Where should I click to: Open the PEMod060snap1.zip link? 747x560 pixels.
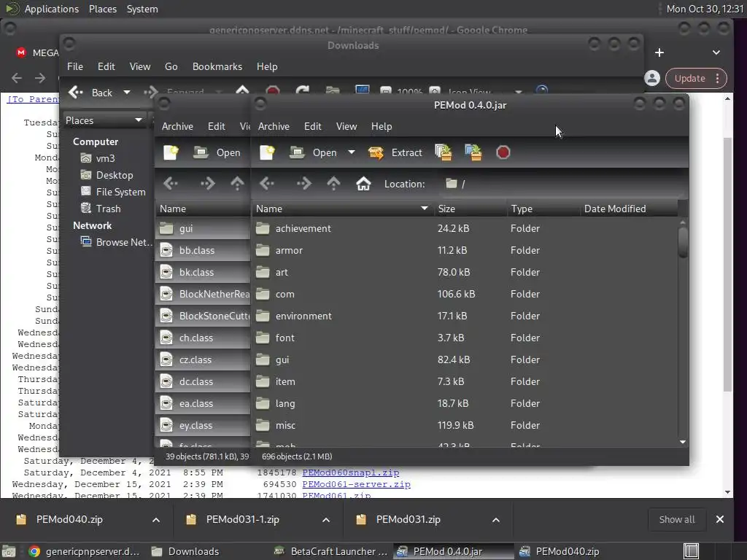(x=351, y=472)
